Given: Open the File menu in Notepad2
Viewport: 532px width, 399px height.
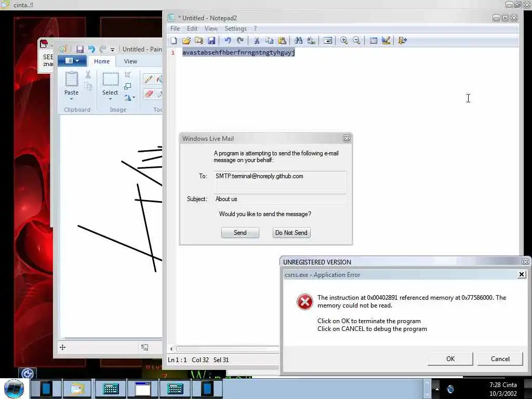Looking at the screenshot, I should pos(175,29).
